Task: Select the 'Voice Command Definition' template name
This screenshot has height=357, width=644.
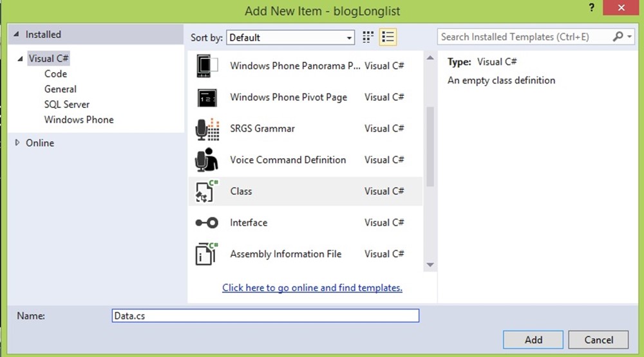Action: 288,160
